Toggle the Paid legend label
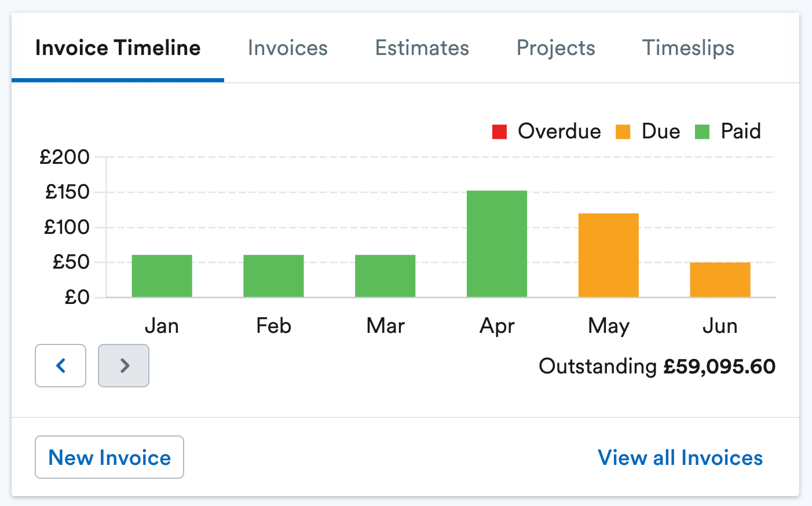Viewport: 812px width, 506px height. pyautogui.click(x=741, y=131)
